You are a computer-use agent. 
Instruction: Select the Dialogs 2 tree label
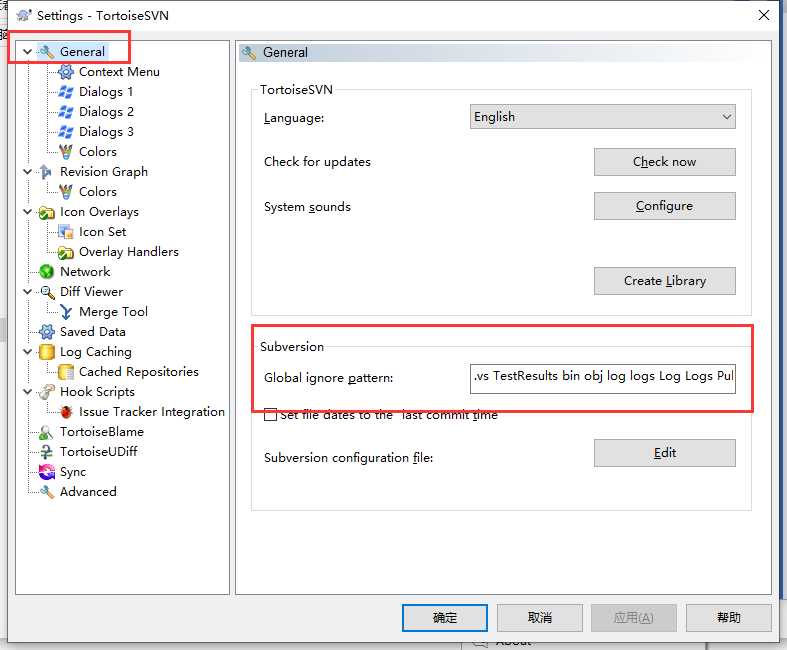point(106,112)
